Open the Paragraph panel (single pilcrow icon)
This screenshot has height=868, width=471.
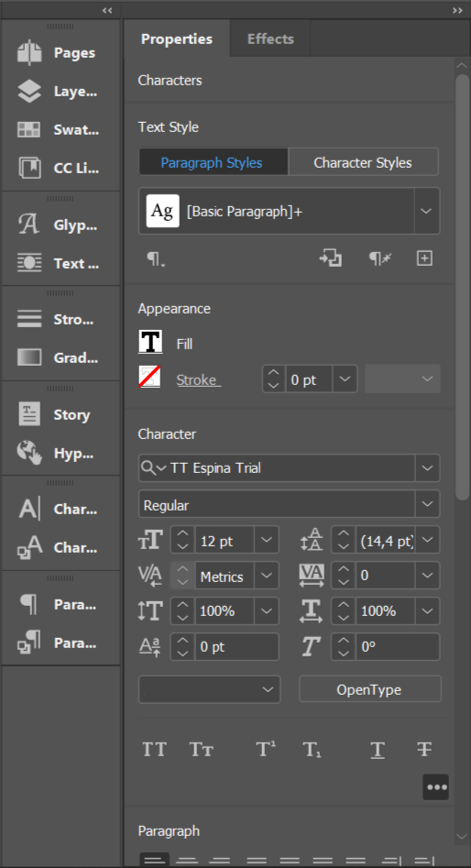click(x=29, y=605)
